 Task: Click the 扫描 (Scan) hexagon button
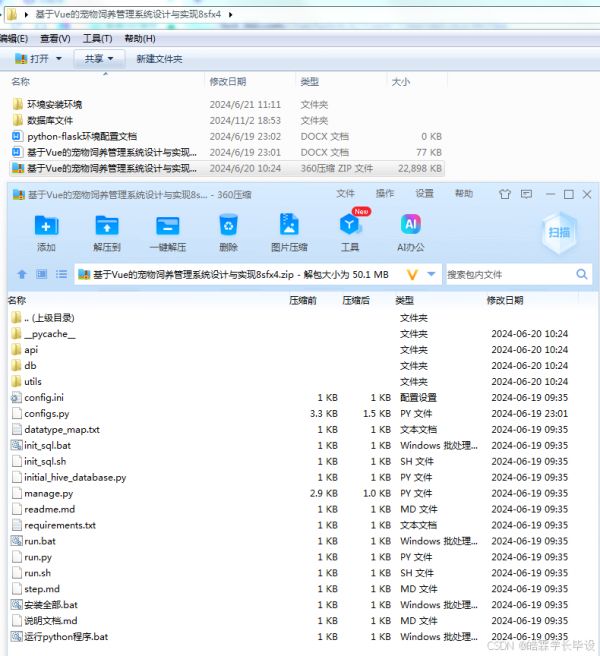point(559,232)
